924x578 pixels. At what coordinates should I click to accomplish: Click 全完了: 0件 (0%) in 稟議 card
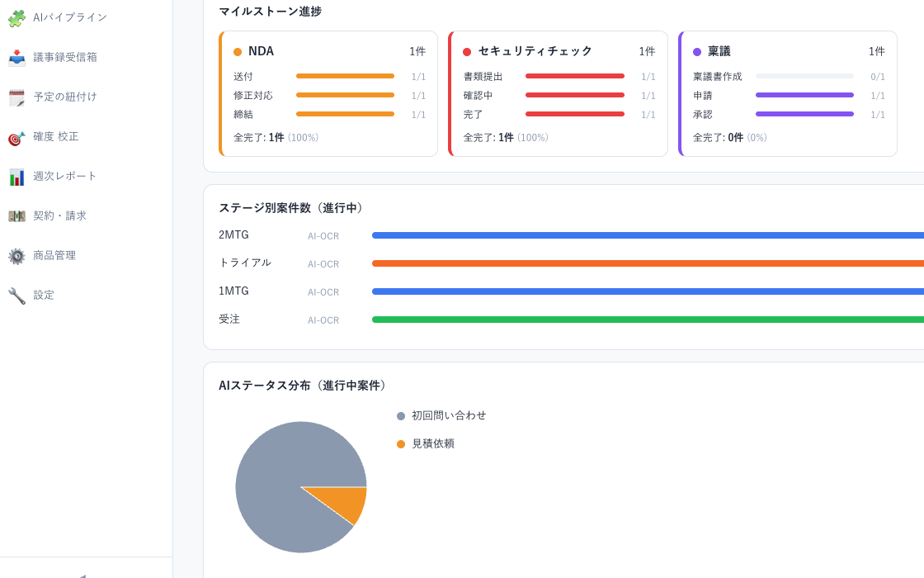point(729,137)
